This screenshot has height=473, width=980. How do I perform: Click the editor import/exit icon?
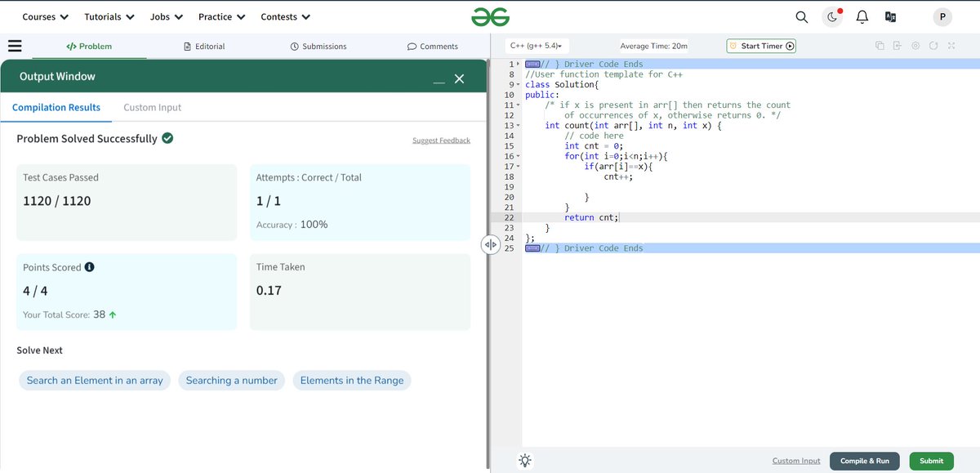click(898, 46)
